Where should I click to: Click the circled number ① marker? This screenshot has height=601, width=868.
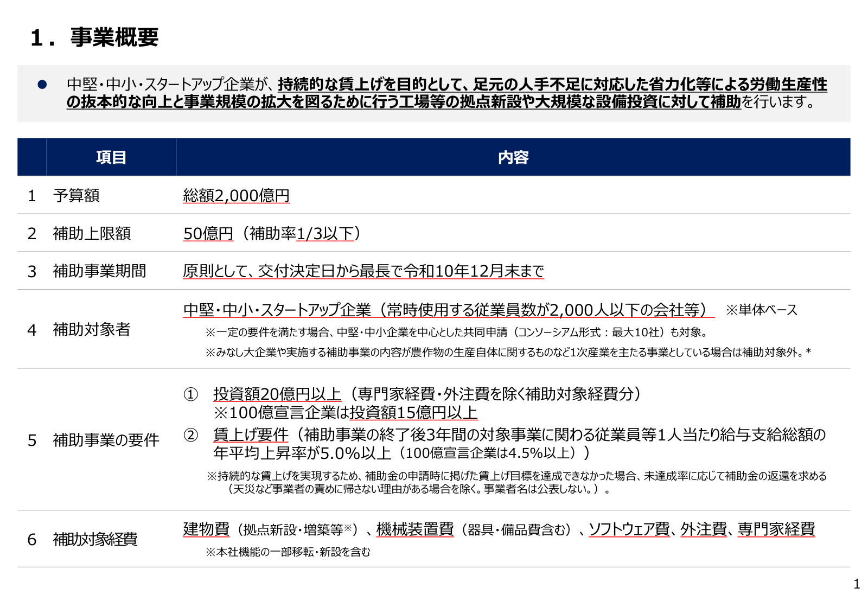tap(190, 394)
